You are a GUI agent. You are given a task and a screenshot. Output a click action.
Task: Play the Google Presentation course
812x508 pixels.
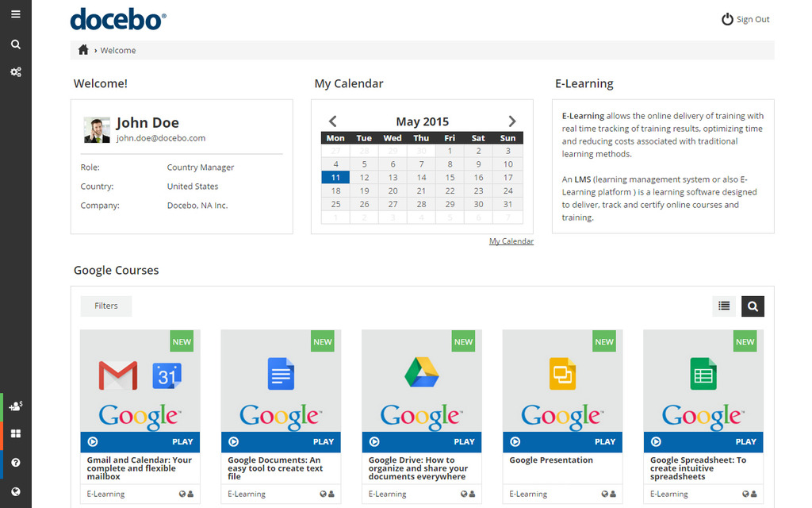(563, 441)
